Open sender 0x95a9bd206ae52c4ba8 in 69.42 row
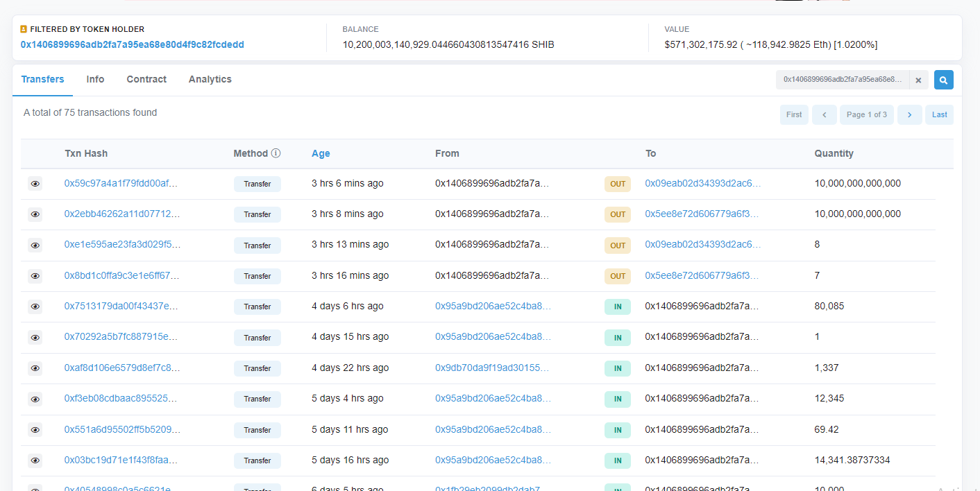Viewport: 980px width, 491px height. tap(493, 430)
